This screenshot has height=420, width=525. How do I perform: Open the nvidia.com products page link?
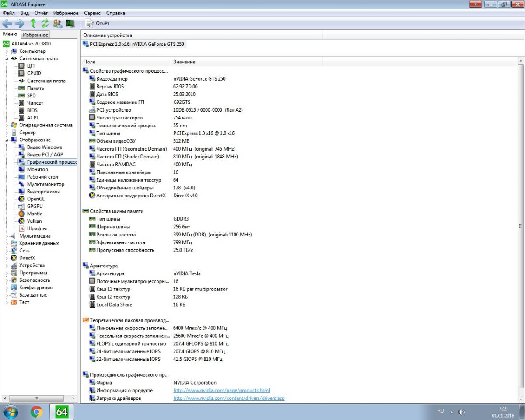coord(222,390)
